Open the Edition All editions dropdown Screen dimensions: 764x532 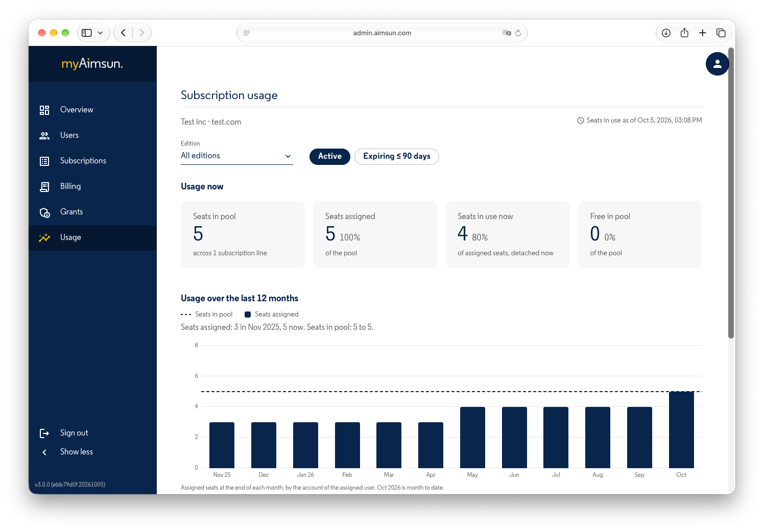[x=236, y=156]
